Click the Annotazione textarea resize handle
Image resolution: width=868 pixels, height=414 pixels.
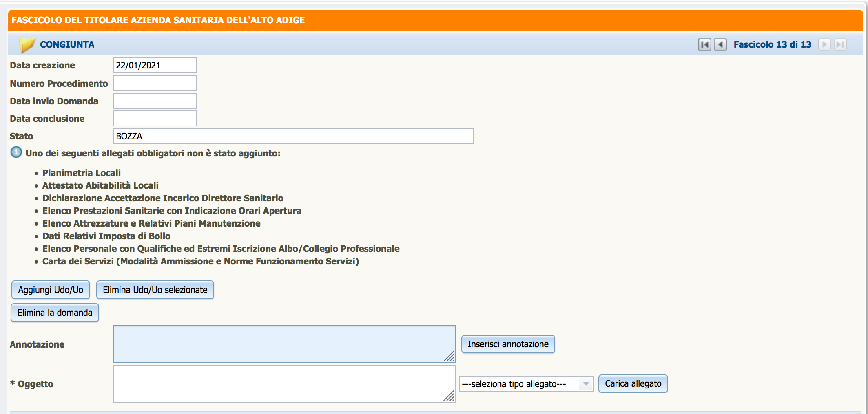[449, 357]
